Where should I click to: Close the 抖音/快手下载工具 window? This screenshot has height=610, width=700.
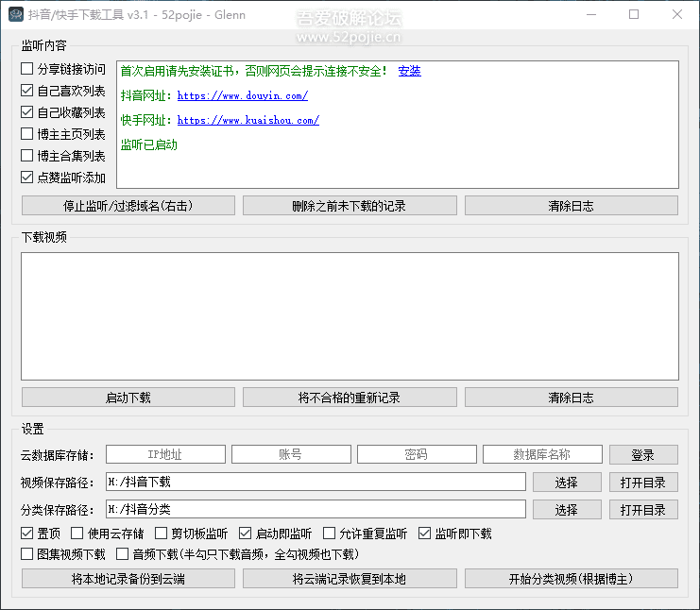click(676, 15)
